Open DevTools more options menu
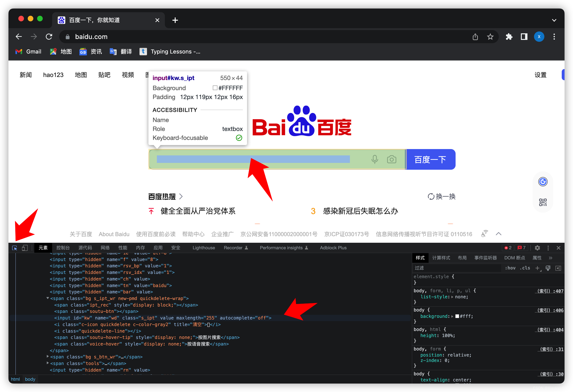 (x=548, y=248)
